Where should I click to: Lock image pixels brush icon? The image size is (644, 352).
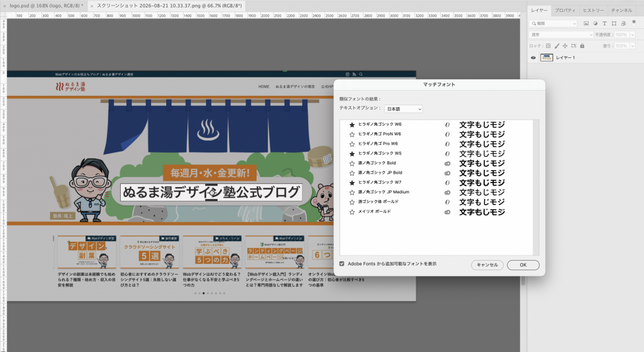point(557,45)
